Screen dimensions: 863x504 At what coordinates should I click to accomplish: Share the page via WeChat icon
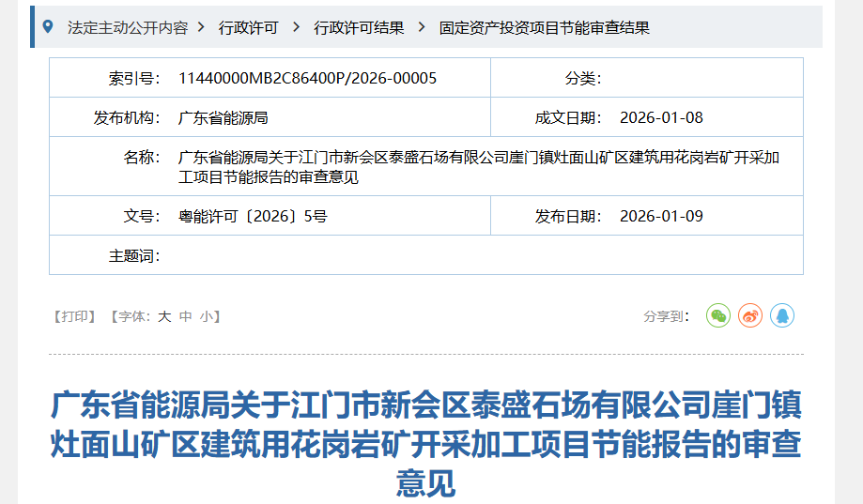click(718, 316)
